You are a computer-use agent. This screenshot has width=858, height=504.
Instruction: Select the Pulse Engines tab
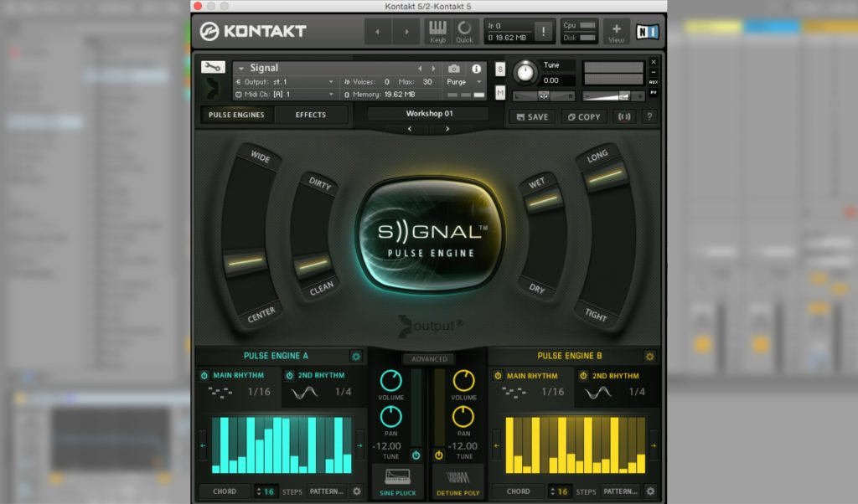(235, 115)
